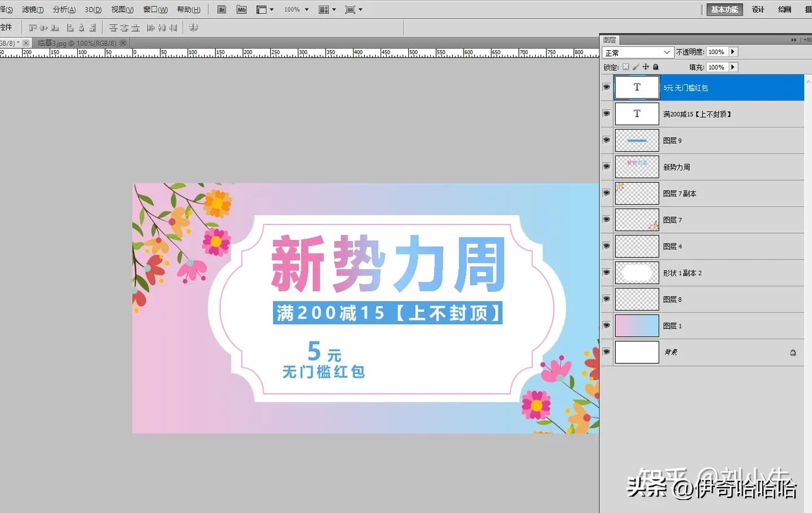Select the 满200减15【上不封顶】 text layer
Screen dimensions: 812x513
[699, 114]
